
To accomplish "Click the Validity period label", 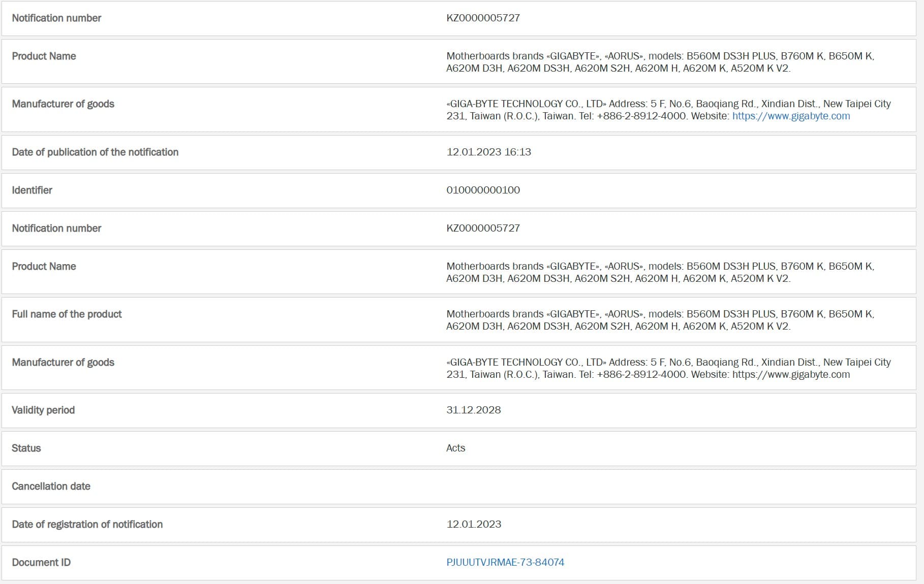I will 43,410.
